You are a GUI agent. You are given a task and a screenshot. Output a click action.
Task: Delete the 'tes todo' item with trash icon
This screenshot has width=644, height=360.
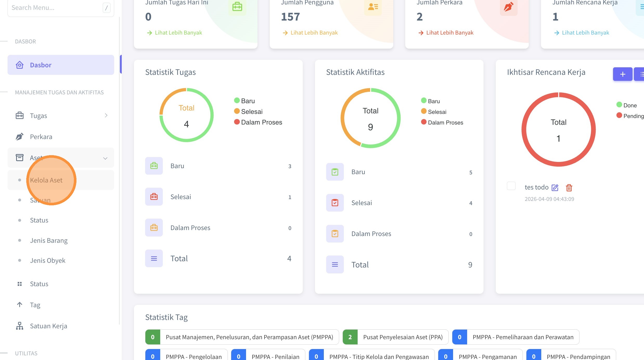coord(569,187)
